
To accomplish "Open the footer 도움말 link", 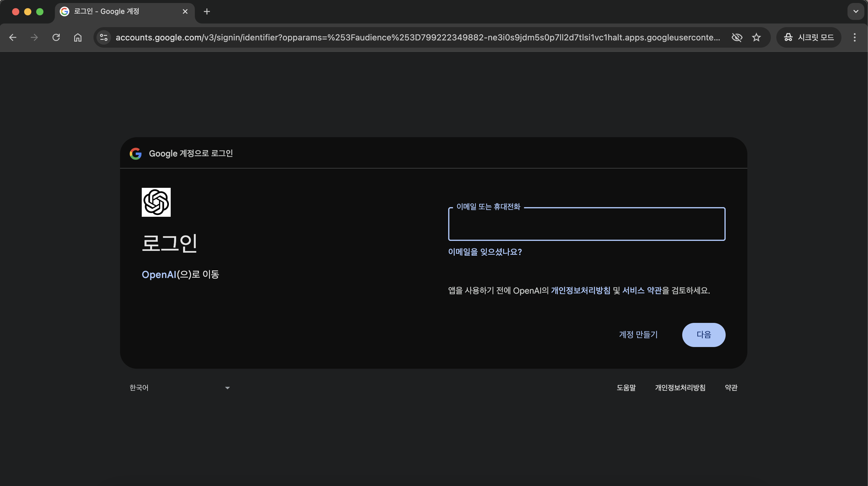I will 626,388.
